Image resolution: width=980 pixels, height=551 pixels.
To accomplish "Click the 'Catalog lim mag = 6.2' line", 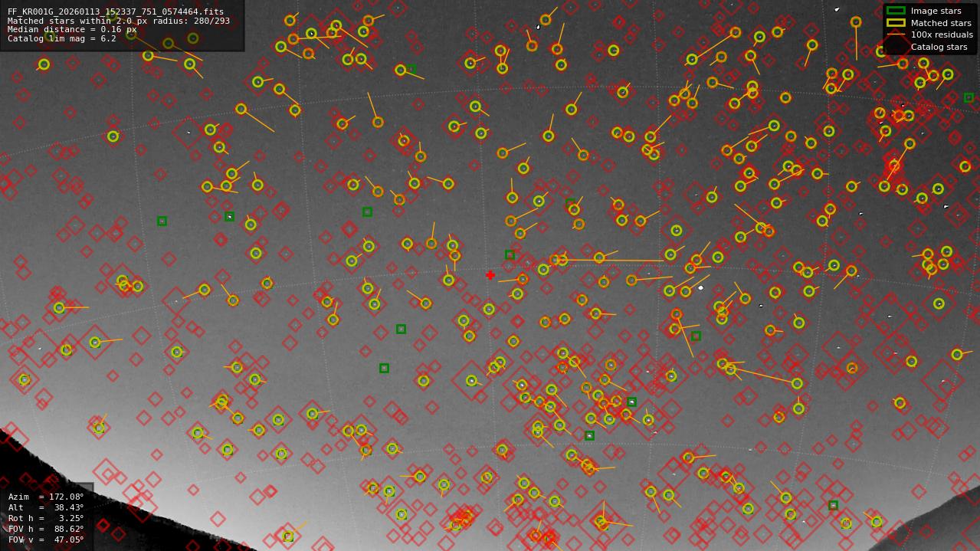I will click(62, 39).
